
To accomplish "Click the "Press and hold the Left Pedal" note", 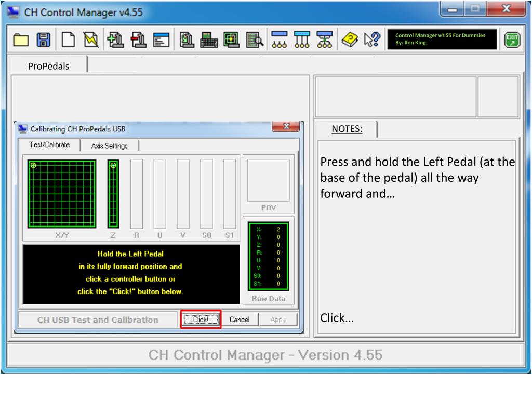I will click(x=418, y=178).
